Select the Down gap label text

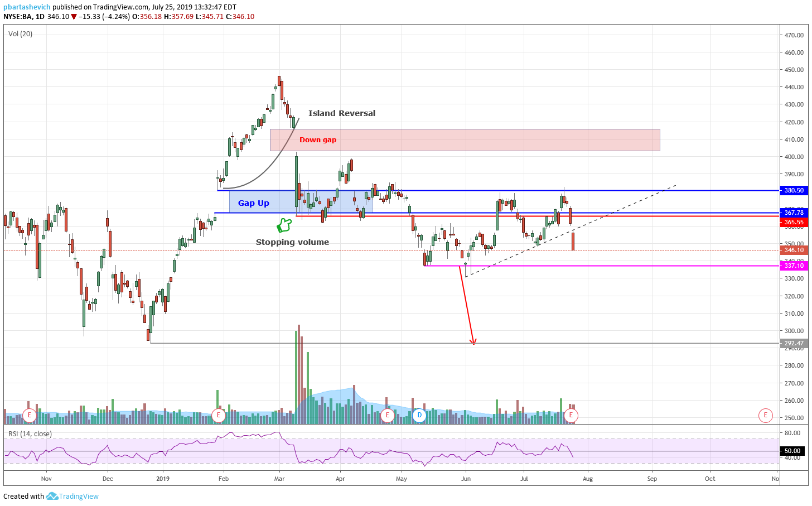click(318, 140)
